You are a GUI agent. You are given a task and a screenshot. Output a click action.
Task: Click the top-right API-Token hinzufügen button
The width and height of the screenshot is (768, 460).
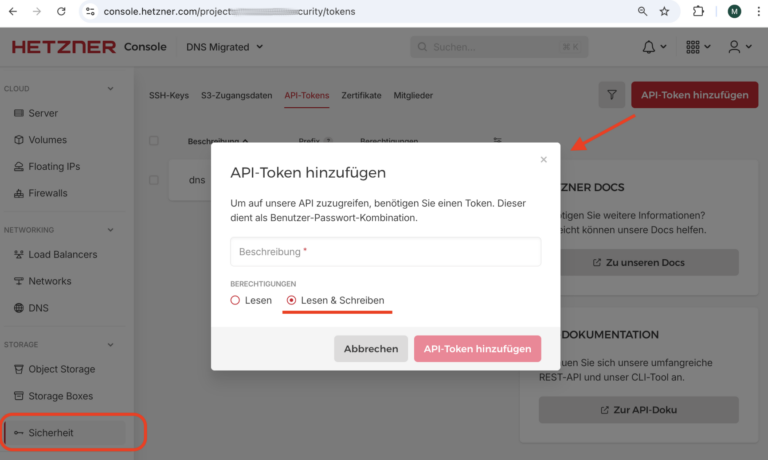[695, 95]
